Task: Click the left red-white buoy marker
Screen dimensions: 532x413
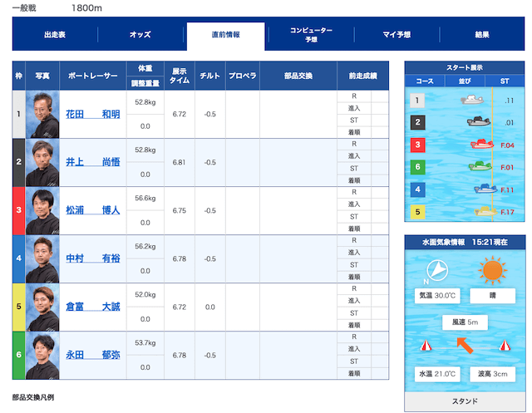Action: (426, 346)
